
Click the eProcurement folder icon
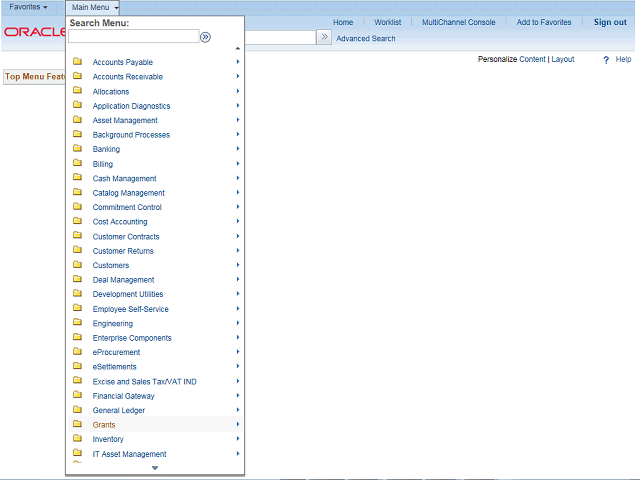[x=77, y=351]
